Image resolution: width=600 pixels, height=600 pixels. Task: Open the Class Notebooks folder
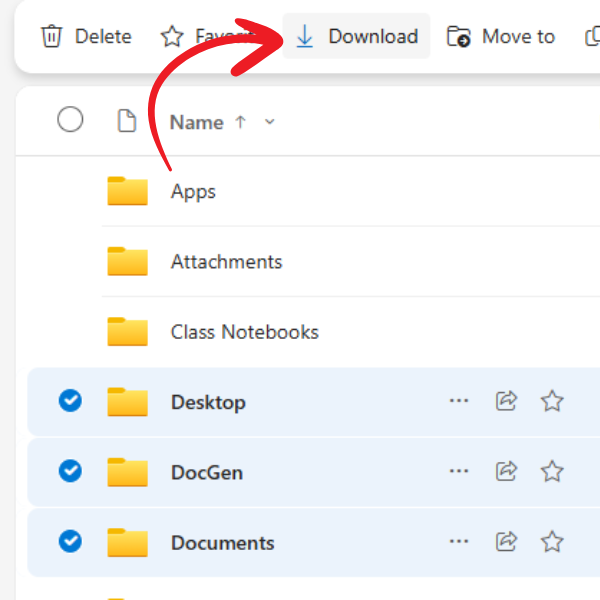tap(244, 332)
